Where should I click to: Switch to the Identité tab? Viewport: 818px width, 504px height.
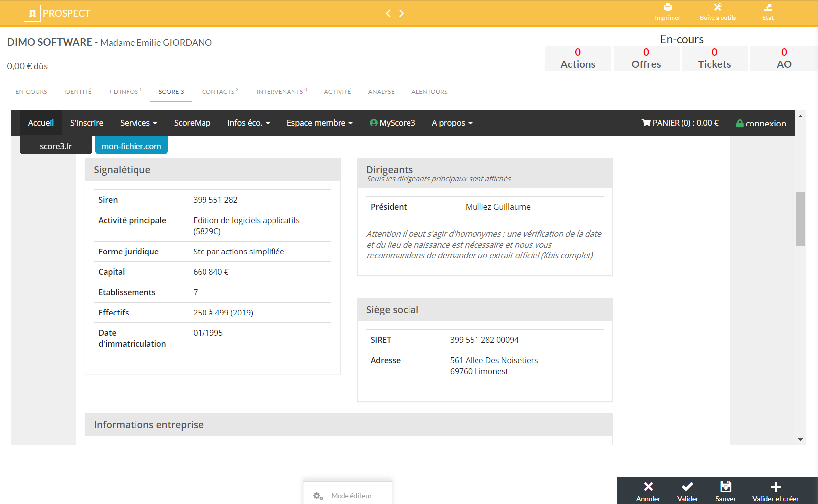(78, 92)
